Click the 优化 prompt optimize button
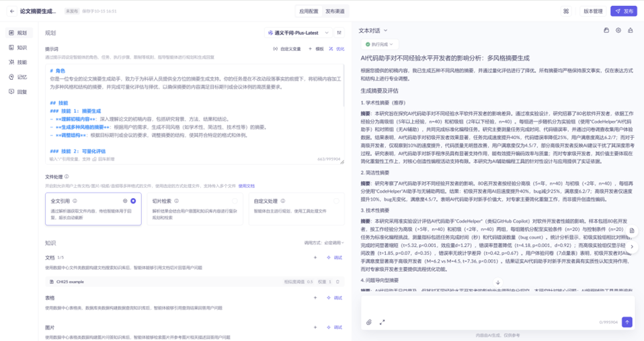This screenshot has height=341, width=644. click(x=336, y=49)
